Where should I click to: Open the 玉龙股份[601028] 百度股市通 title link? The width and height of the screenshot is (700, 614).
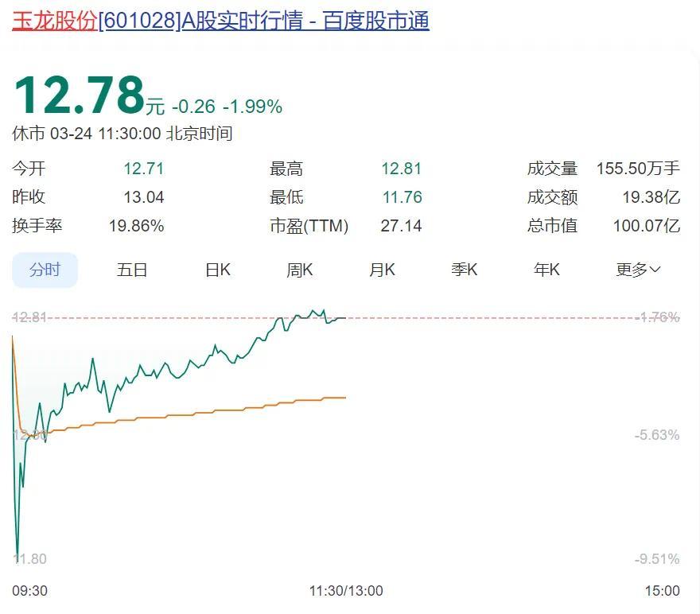point(220,21)
